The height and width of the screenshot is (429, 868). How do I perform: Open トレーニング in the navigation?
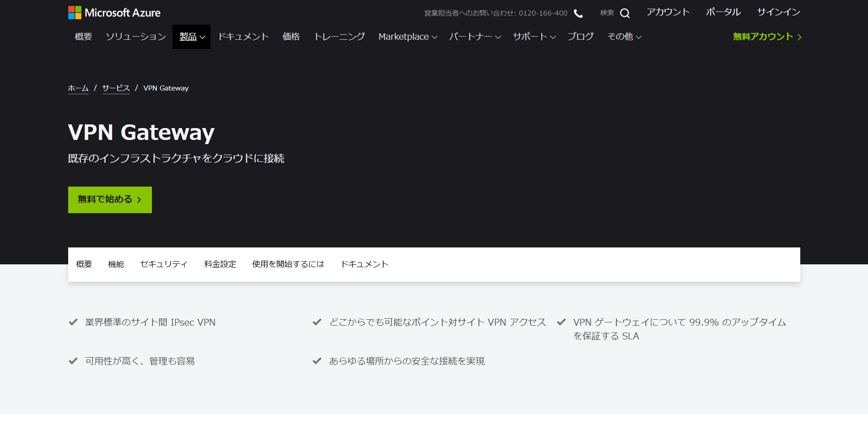click(340, 37)
